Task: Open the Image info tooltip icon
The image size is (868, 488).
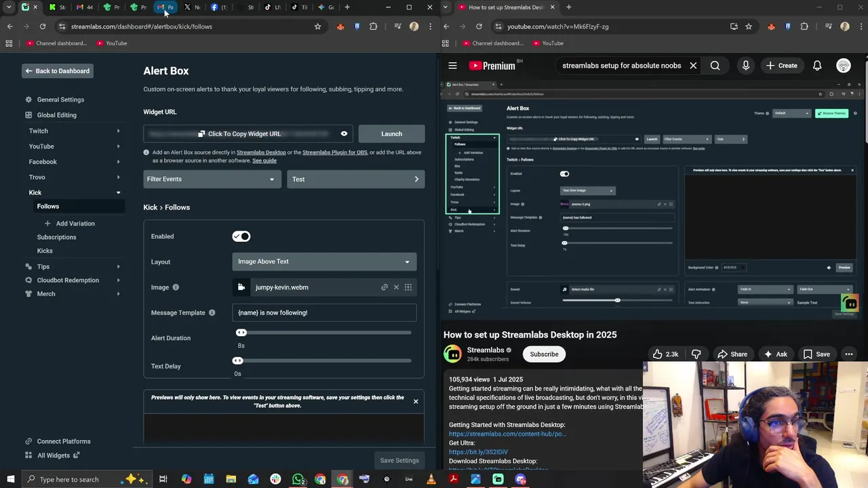Action: tap(176, 287)
